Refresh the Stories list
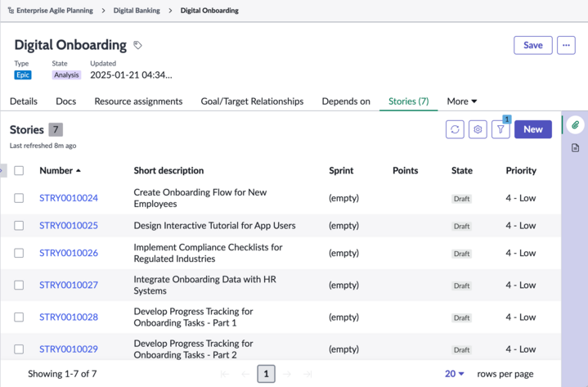Screen dimensions: 588x387 click(x=455, y=129)
